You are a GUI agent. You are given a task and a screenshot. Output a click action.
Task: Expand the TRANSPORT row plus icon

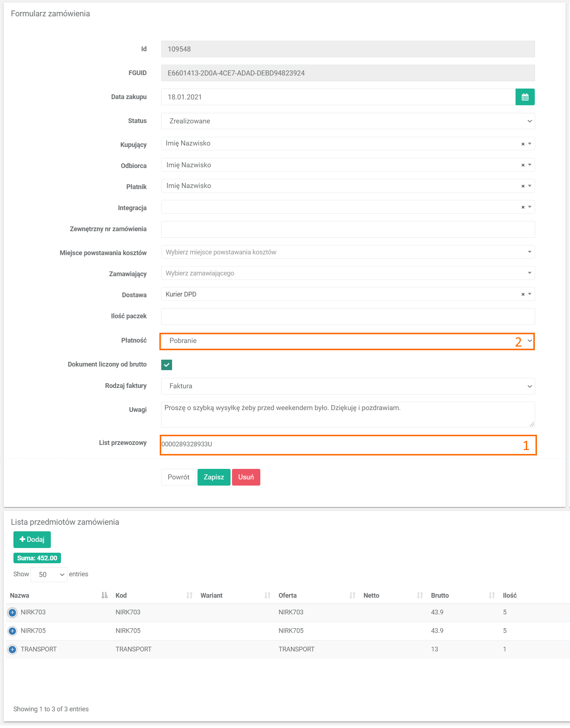[12, 649]
